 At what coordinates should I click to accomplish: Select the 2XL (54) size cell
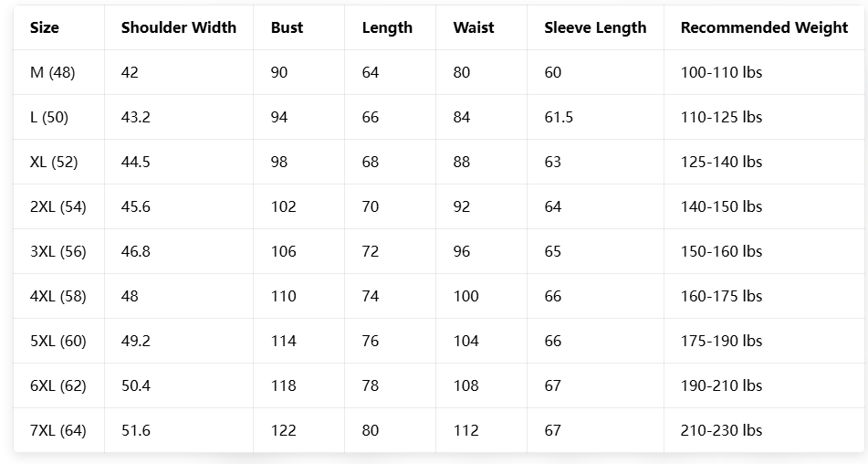click(58, 206)
